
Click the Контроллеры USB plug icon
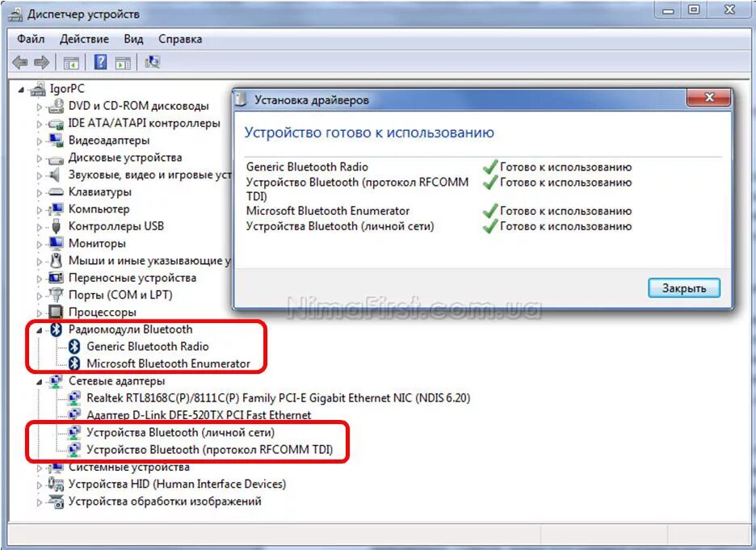(x=56, y=226)
